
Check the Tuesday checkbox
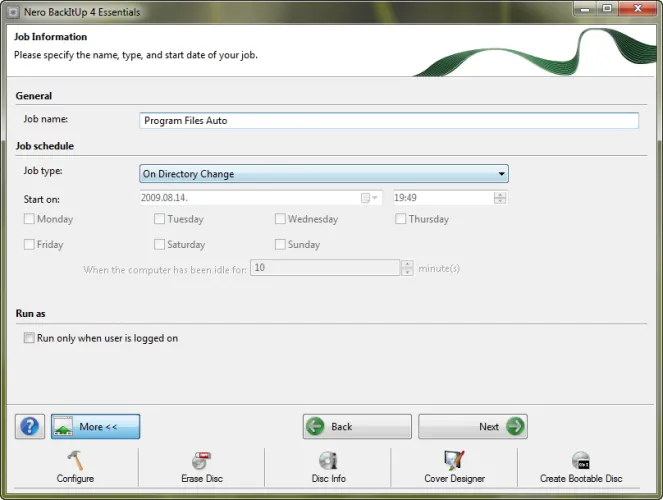coord(159,219)
